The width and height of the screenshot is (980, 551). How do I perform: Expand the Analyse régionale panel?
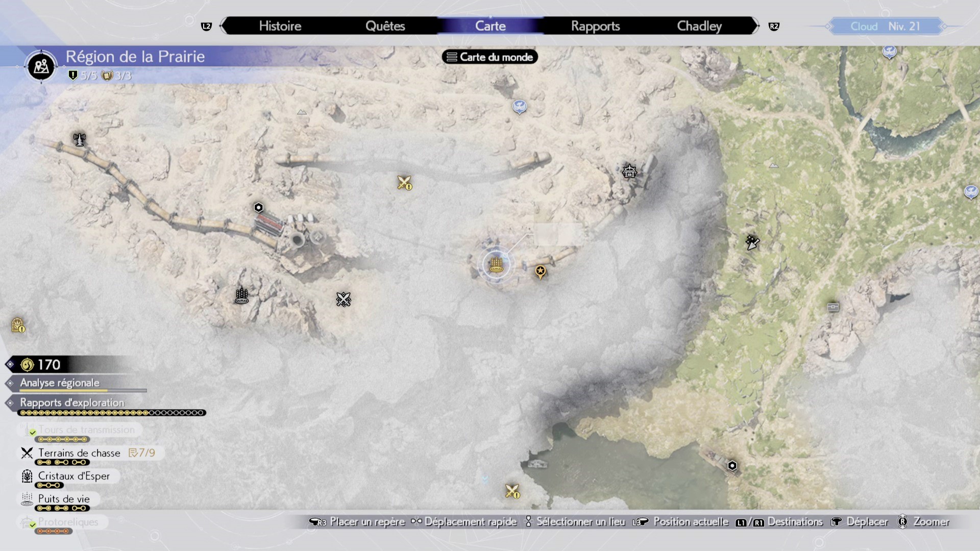coord(59,383)
